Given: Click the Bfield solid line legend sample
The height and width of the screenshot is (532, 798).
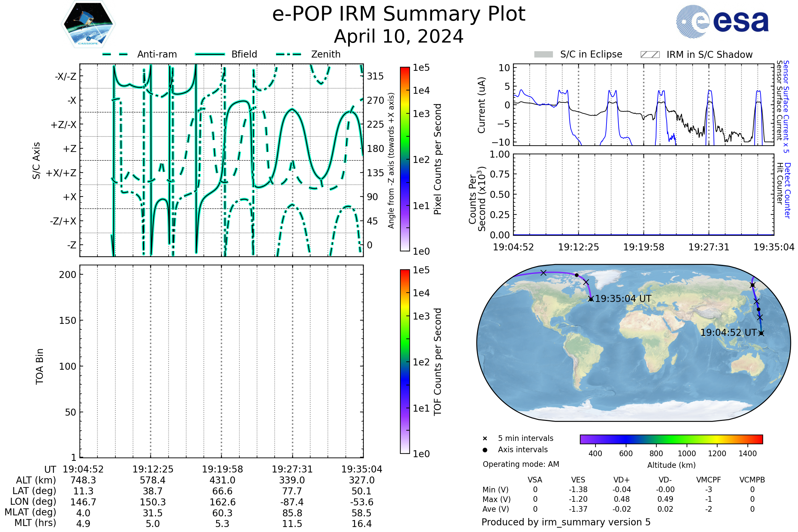Looking at the screenshot, I should point(210,54).
